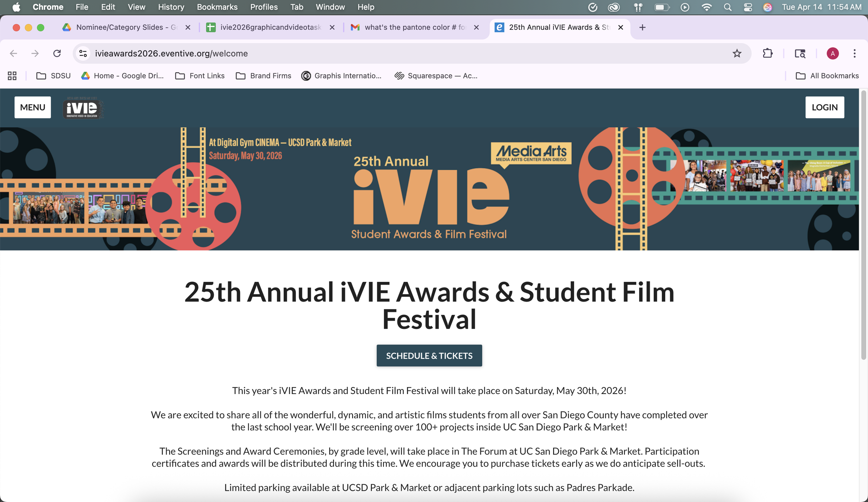Click the forward navigation arrow
This screenshot has width=868, height=502.
pyautogui.click(x=35, y=53)
